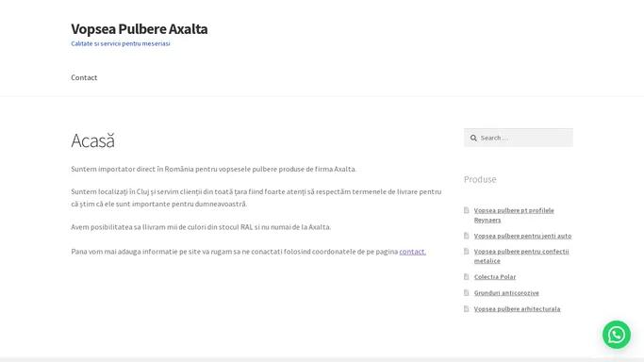Click paragraph starting Suntem importator direct

point(214,169)
